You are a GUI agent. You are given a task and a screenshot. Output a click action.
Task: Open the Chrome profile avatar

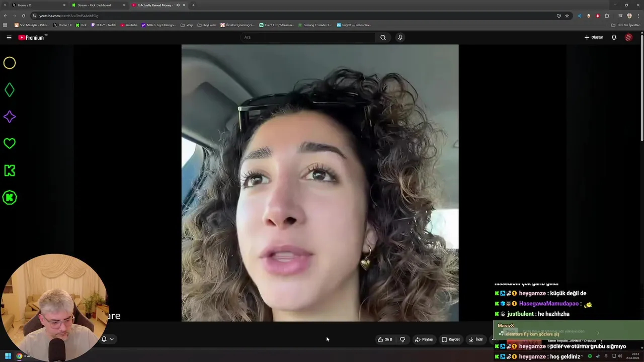[x=629, y=16]
